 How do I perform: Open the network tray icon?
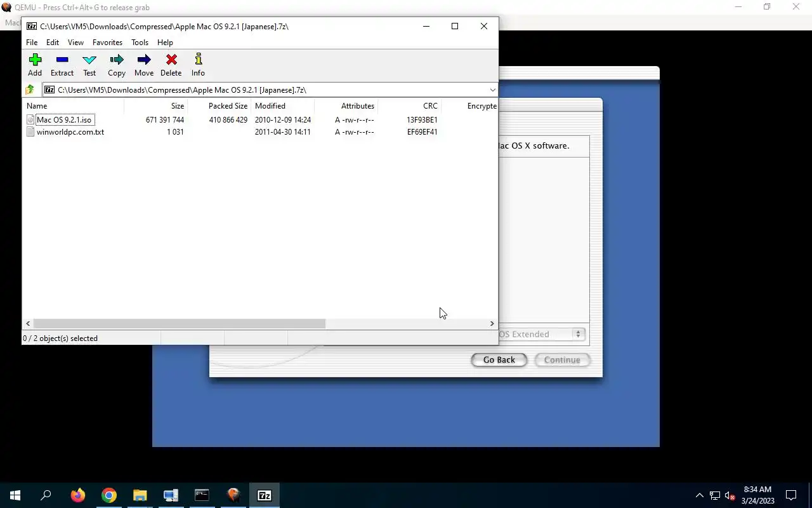pos(715,495)
